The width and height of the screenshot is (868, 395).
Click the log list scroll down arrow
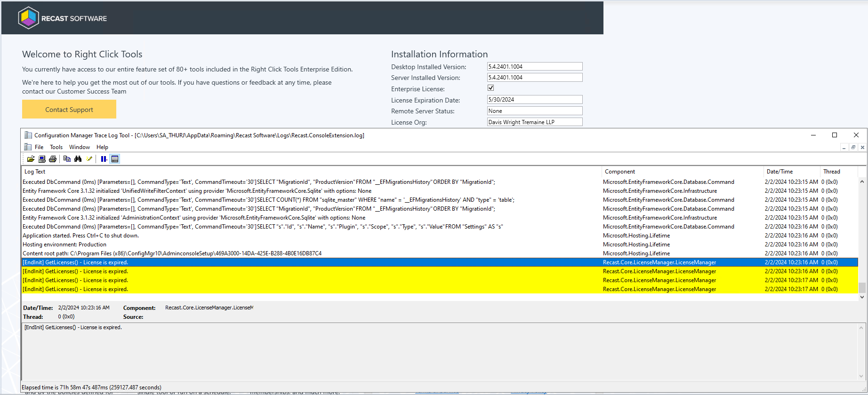(x=862, y=297)
